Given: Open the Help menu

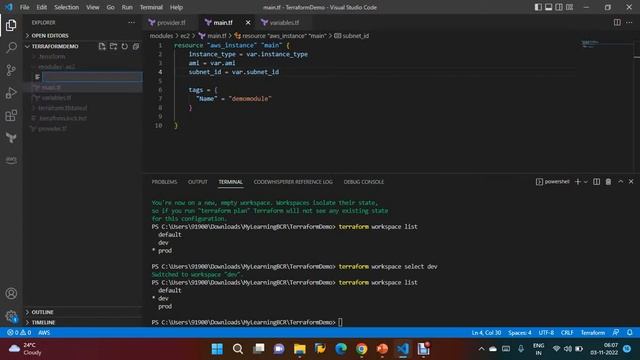Looking at the screenshot, I should 176,7.
